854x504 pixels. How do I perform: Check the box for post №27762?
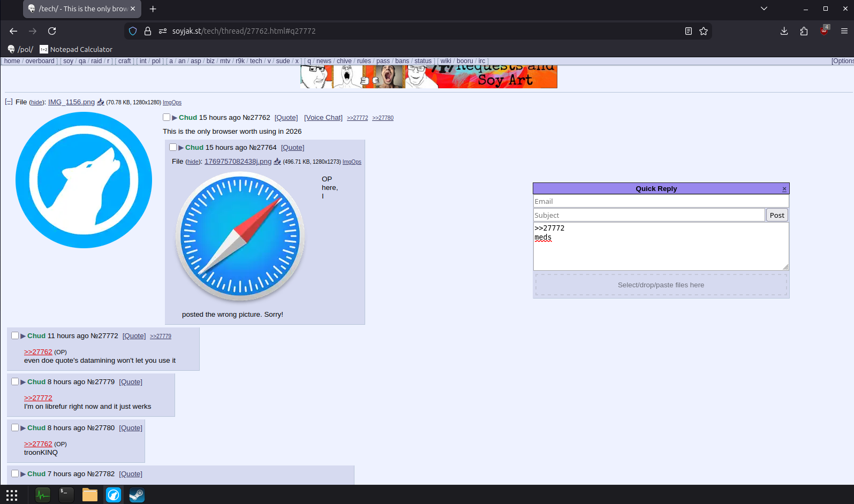pos(167,117)
